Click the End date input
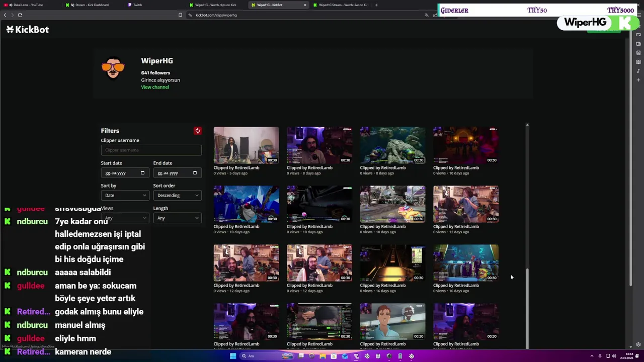 177,173
